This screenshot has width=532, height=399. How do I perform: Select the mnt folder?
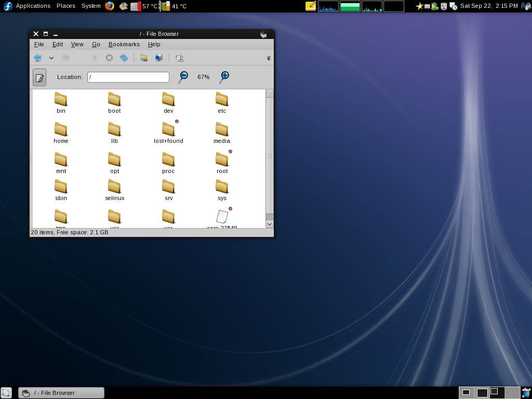(x=61, y=163)
